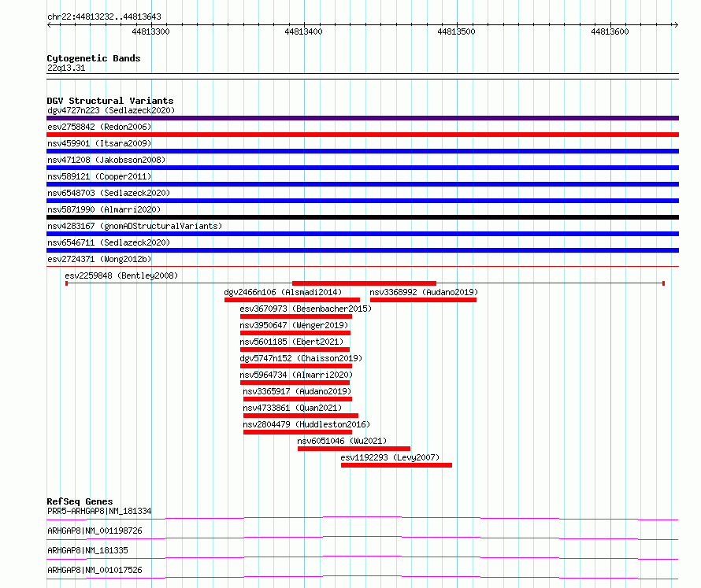Click the 44813500 ruler position label
The height and width of the screenshot is (588, 701).
click(x=457, y=31)
